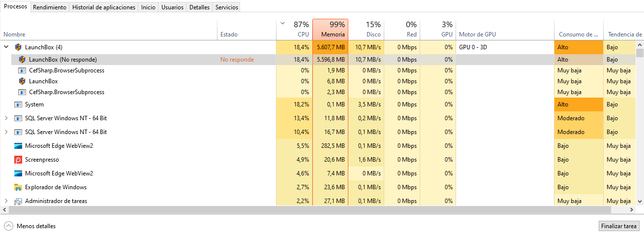The image size is (644, 238).
Task: Sort processes by the Nombre column
Action: (109, 30)
